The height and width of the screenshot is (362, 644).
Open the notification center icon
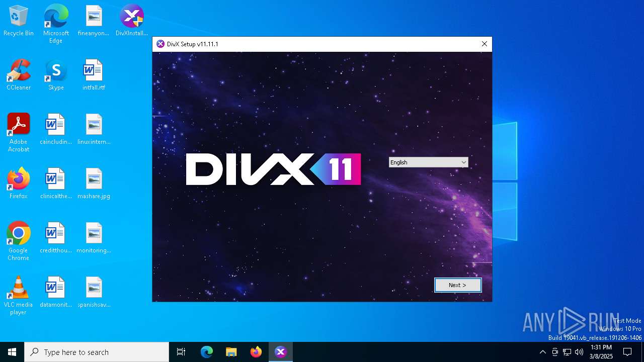pyautogui.click(x=627, y=352)
